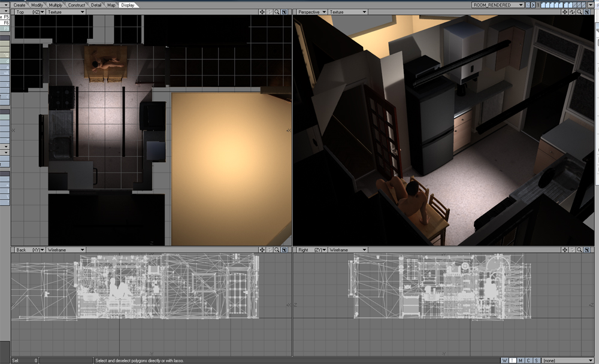The height and width of the screenshot is (364, 599).
Task: Toggle the T texture map mode button
Action: click(x=513, y=360)
